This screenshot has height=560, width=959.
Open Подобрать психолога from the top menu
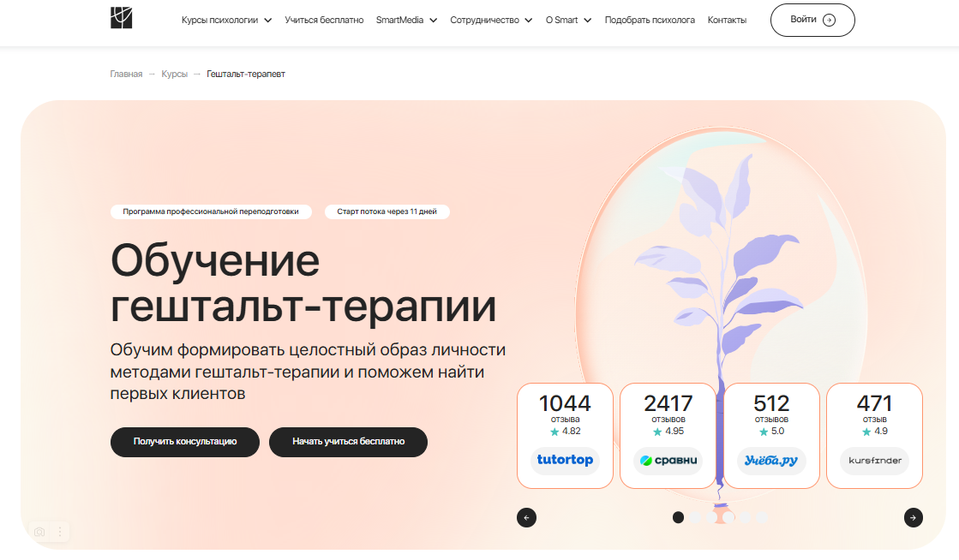[649, 18]
